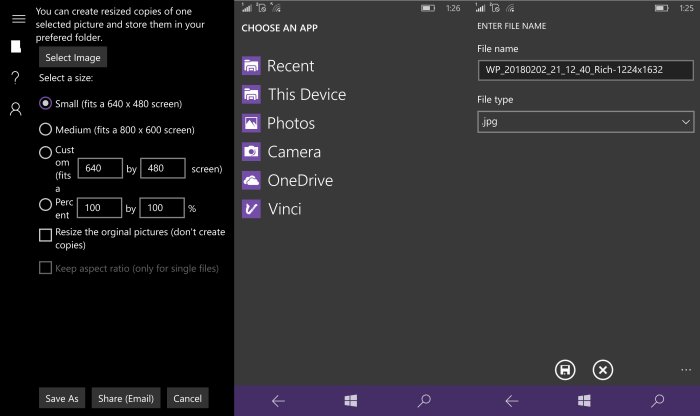This screenshot has width=700, height=416.
Task: Open the File type .jpg dropdown
Action: click(585, 122)
